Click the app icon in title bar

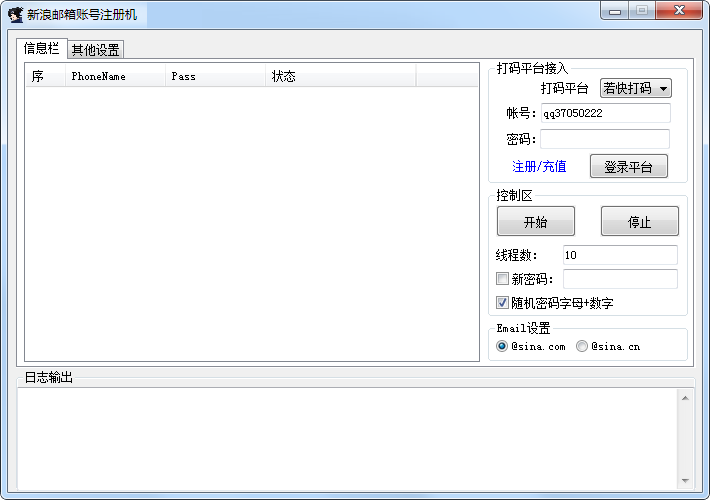(15, 14)
